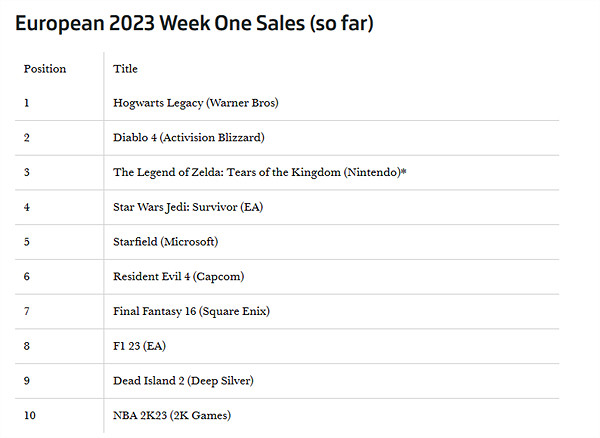Click position number 1 in the table
The width and height of the screenshot is (600, 438).
coord(27,103)
